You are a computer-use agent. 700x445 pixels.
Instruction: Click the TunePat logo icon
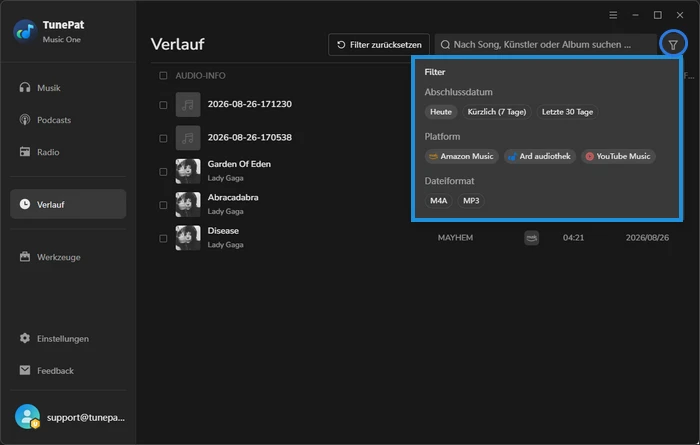point(25,31)
